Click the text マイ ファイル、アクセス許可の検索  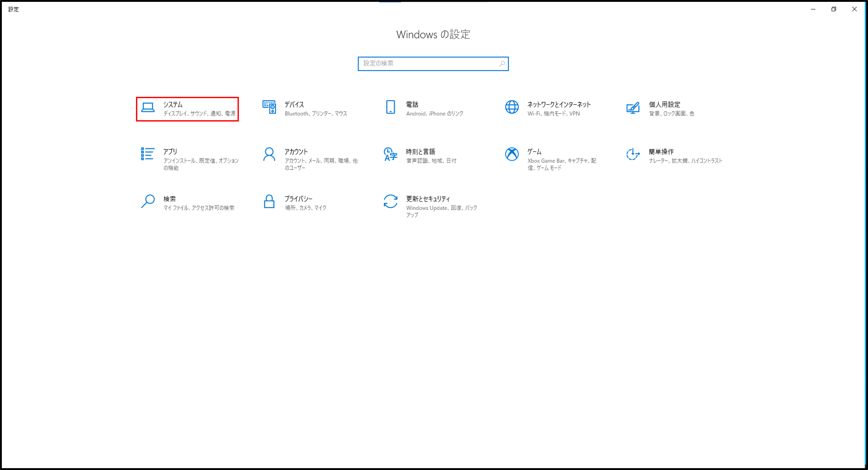(x=199, y=208)
